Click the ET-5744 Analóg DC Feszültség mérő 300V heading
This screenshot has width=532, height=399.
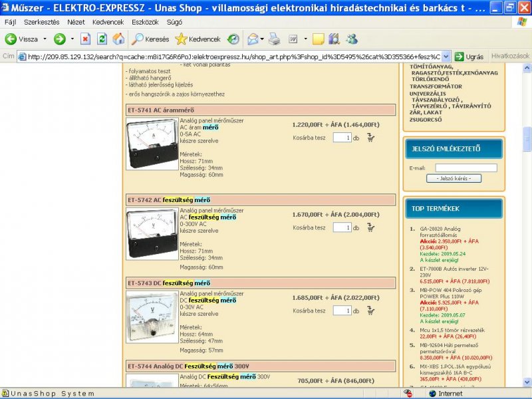188,366
